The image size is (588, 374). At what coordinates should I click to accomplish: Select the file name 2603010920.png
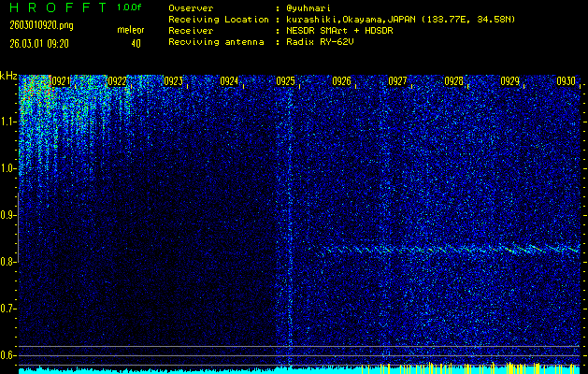coord(42,26)
